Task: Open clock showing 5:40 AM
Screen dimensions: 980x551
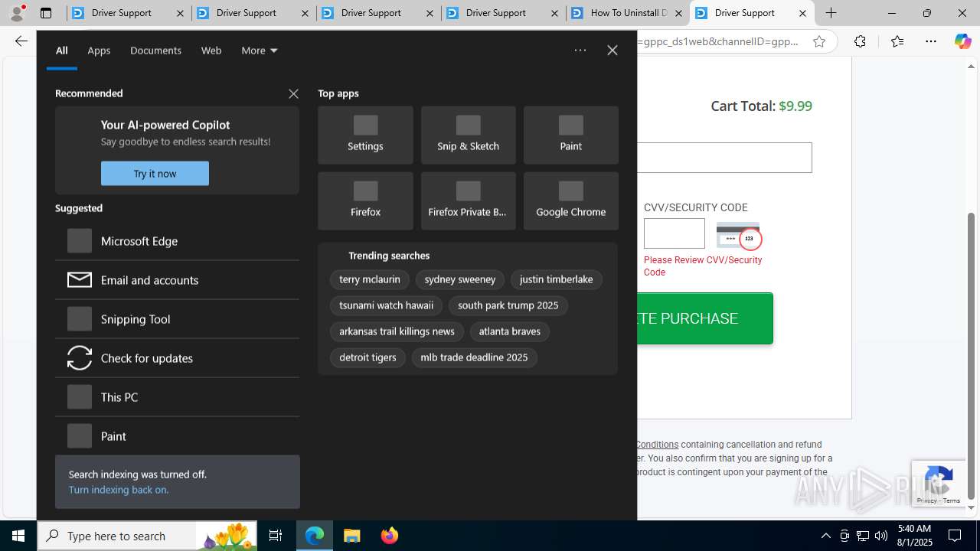Action: pyautogui.click(x=913, y=536)
